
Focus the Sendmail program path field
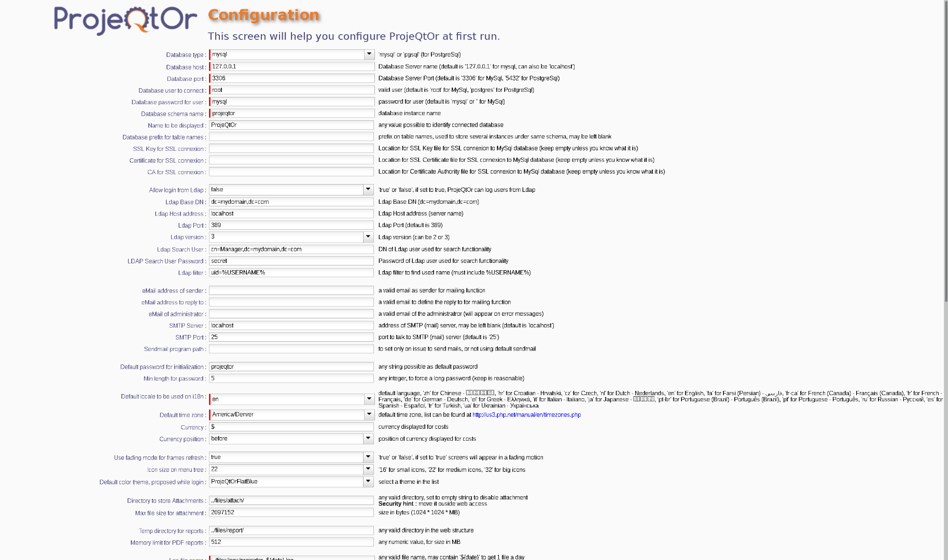pyautogui.click(x=291, y=349)
